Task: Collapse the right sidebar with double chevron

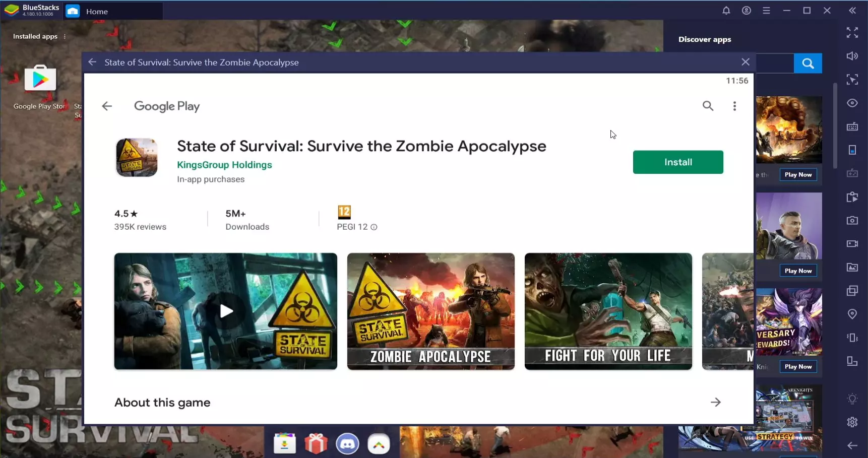Action: pyautogui.click(x=852, y=11)
